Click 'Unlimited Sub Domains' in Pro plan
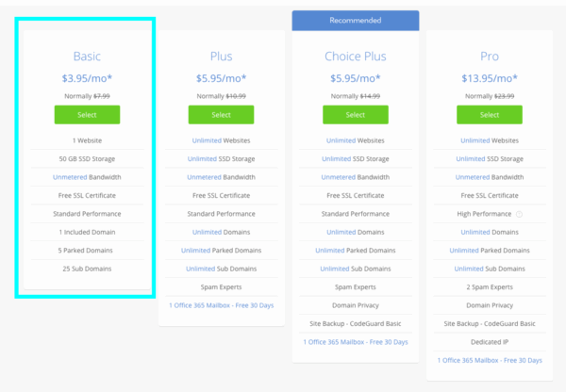 [x=490, y=269]
